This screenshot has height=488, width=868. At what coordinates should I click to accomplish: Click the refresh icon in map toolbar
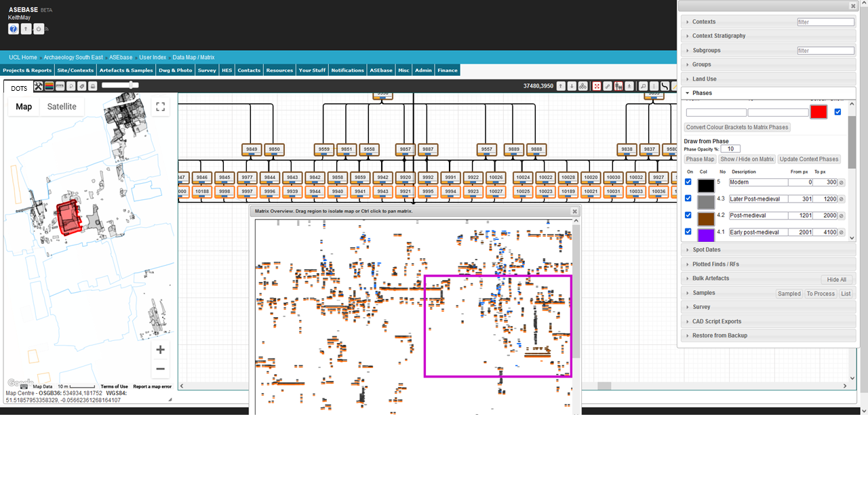71,86
